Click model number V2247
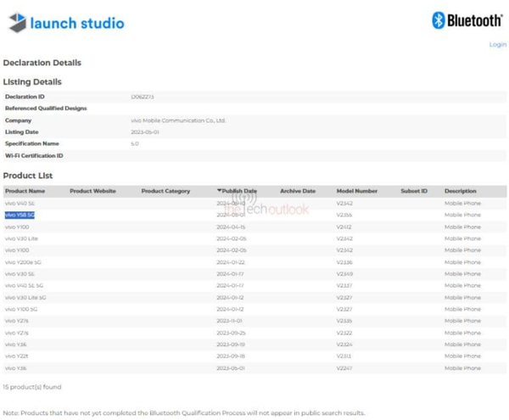 (x=344, y=368)
